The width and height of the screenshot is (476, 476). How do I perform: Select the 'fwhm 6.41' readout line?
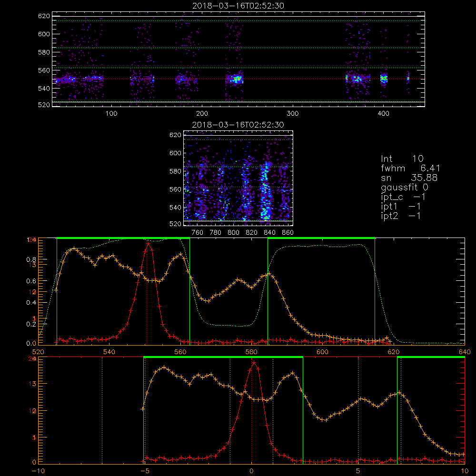[410, 168]
